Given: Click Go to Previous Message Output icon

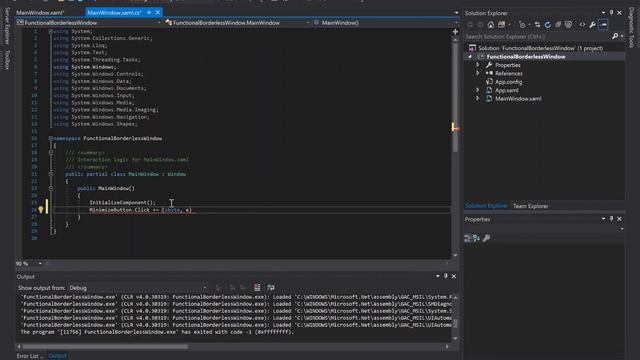Looking at the screenshot, I should pyautogui.click(x=232, y=288).
